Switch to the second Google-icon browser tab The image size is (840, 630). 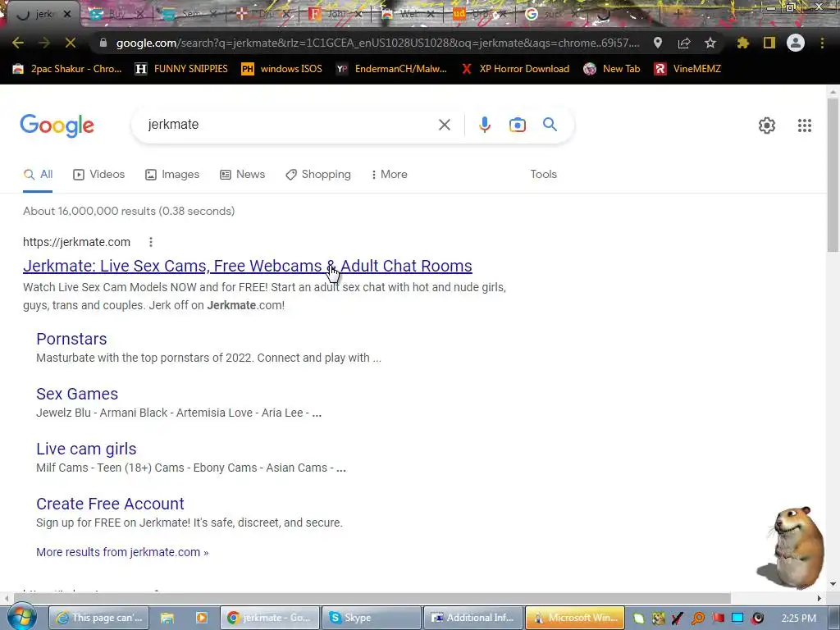point(553,14)
